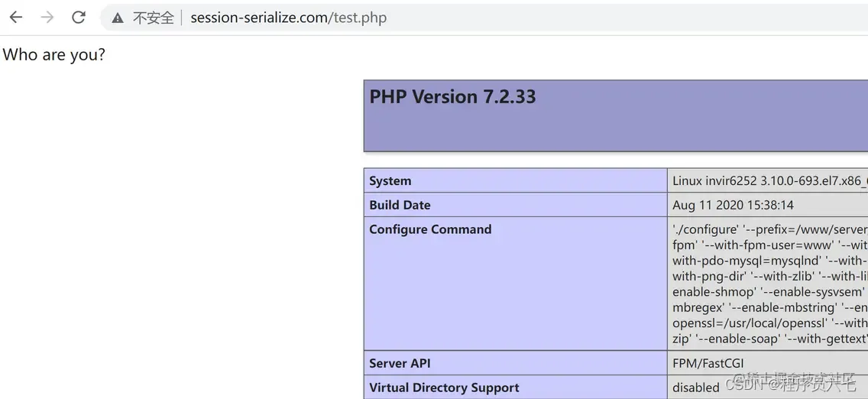Click the "openssl=/usr/local/openssl" line
The width and height of the screenshot is (868, 399).
769,322
